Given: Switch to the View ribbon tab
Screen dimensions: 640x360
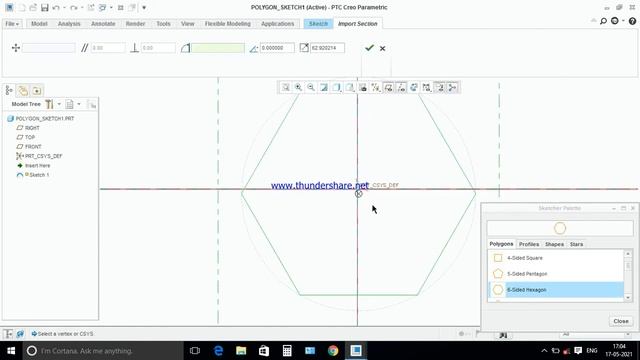Looking at the screenshot, I should (187, 24).
